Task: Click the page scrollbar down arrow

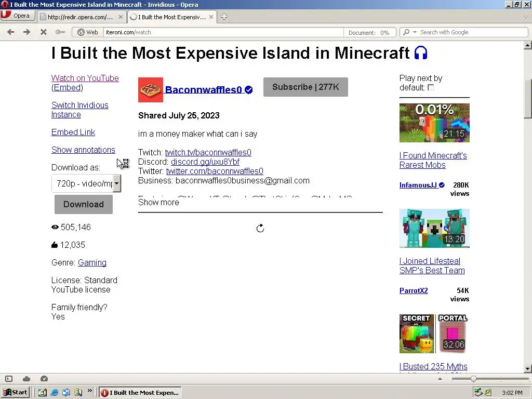Action: (528, 369)
